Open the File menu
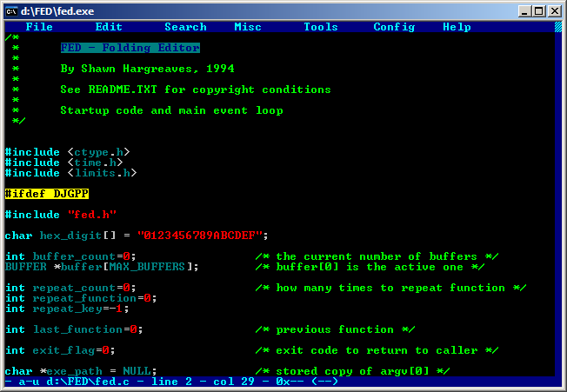The width and height of the screenshot is (567, 392). [39, 27]
